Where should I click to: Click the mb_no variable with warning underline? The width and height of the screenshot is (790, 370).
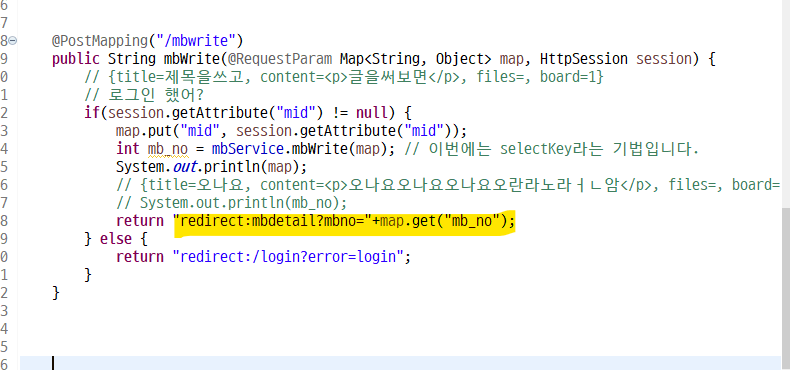tap(168, 149)
